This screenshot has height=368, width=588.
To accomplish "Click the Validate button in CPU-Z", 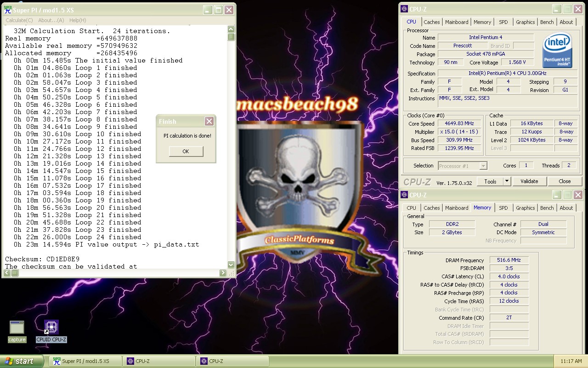I will 529,181.
